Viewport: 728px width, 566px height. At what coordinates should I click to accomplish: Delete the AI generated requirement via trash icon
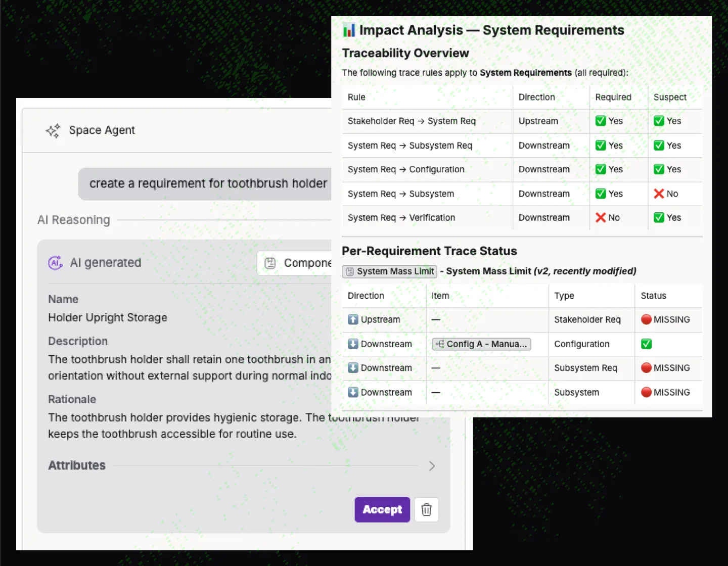coord(427,509)
